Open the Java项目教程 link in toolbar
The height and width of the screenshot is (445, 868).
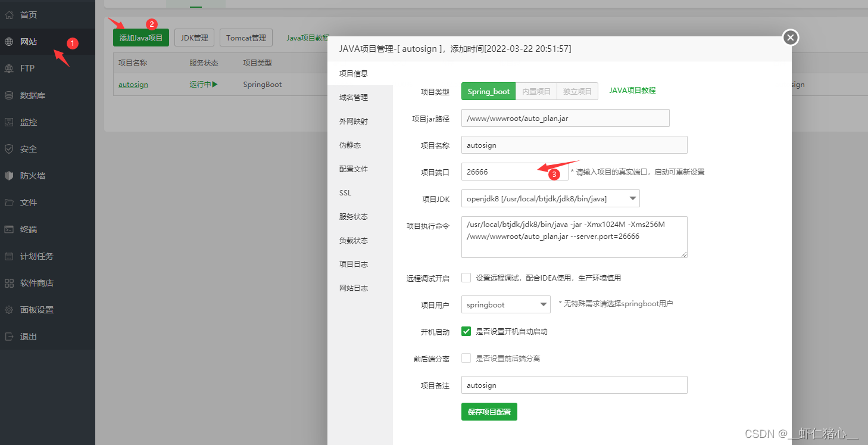coord(307,38)
